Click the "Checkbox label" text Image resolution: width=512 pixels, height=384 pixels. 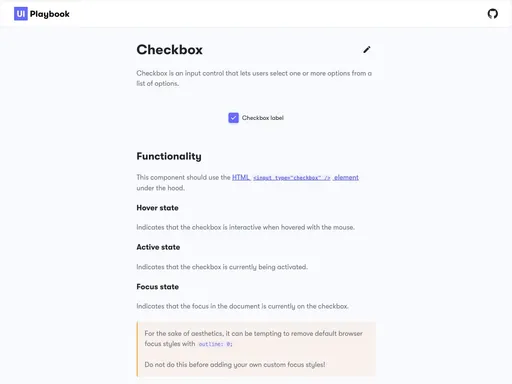pos(263,118)
